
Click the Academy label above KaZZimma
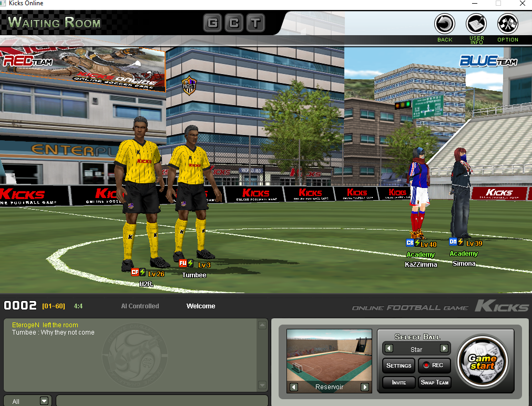tap(421, 254)
